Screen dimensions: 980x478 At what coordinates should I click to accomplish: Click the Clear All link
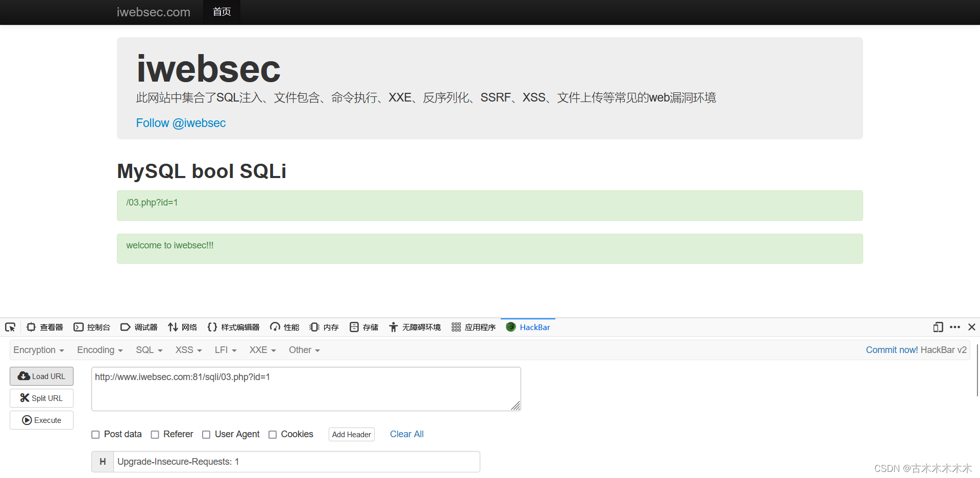pyautogui.click(x=406, y=434)
